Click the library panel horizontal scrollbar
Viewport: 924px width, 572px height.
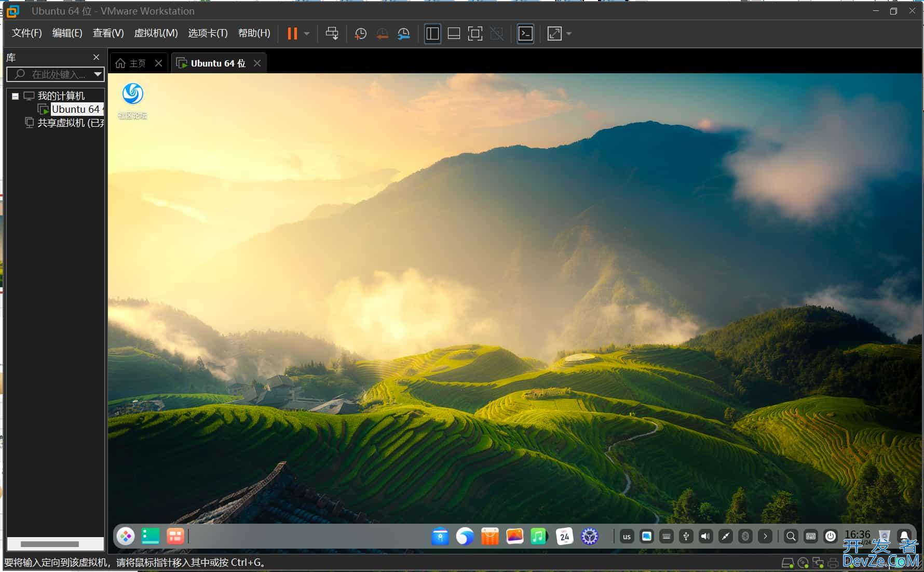pos(50,544)
